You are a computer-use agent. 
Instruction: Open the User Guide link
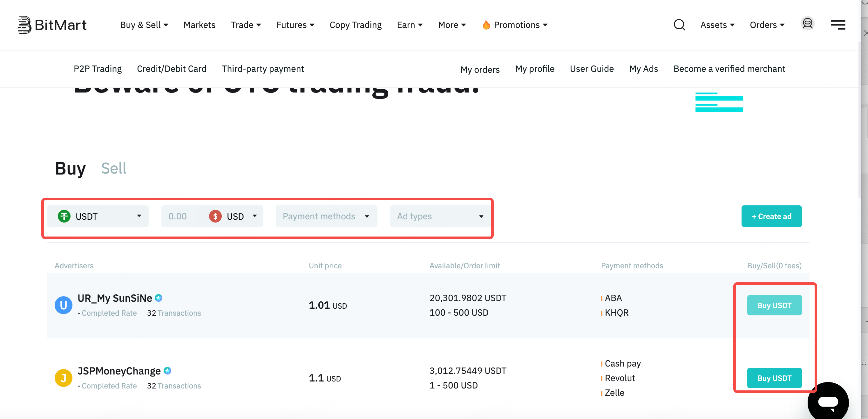[592, 69]
